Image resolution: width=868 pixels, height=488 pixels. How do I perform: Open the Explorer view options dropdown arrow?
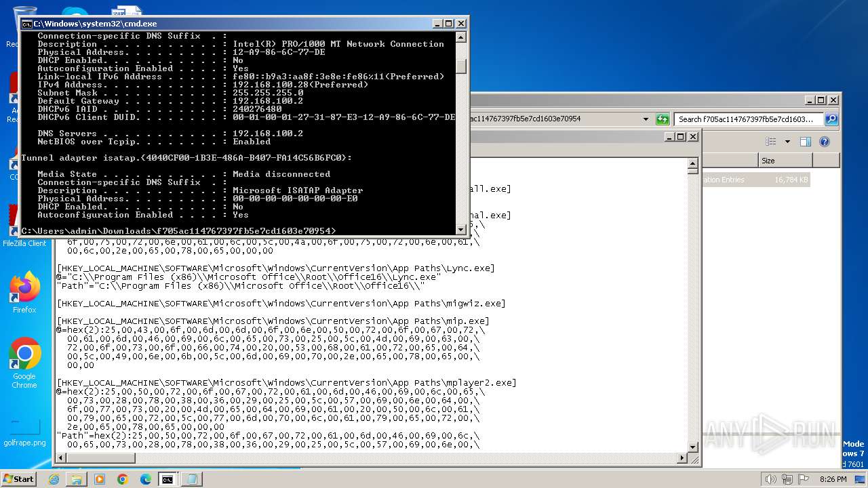pyautogui.click(x=787, y=142)
